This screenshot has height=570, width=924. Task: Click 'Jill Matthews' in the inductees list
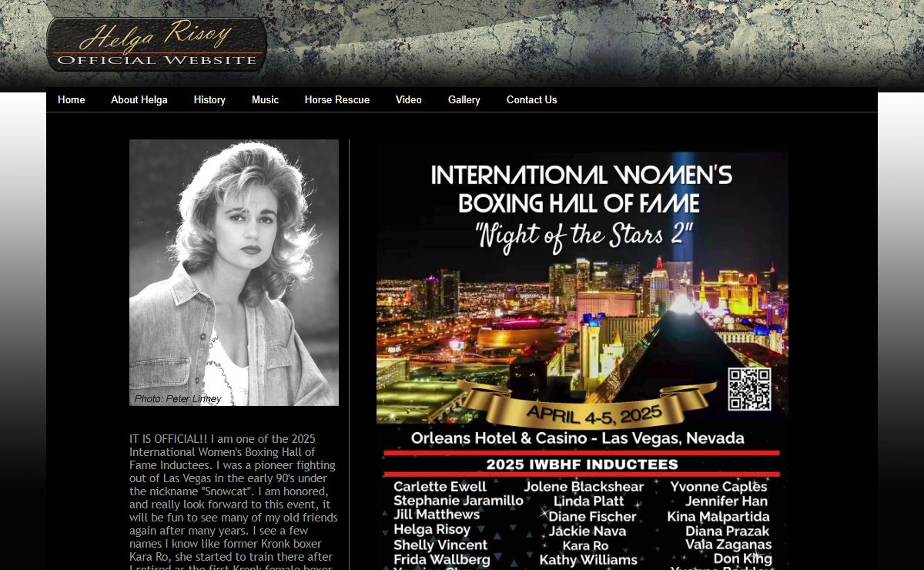pyautogui.click(x=437, y=515)
